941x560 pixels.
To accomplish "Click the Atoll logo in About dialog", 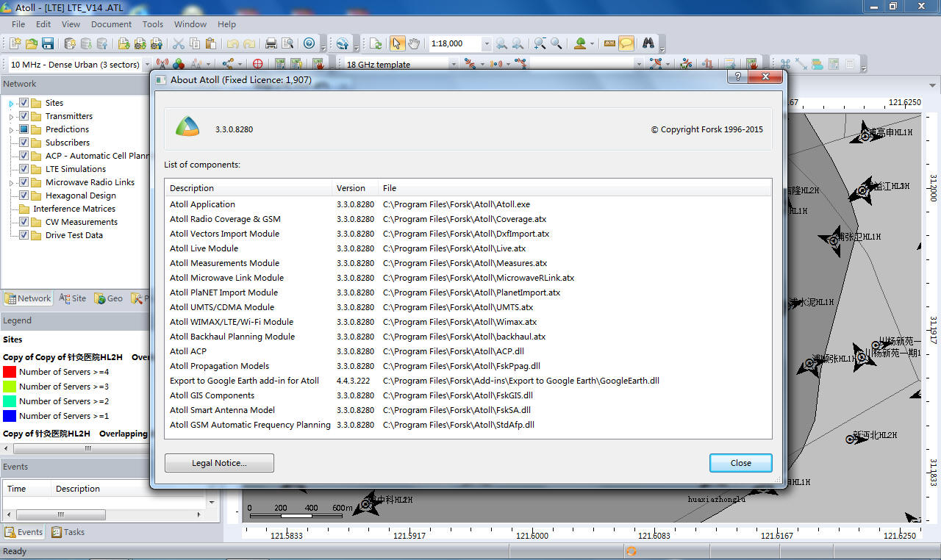I will click(187, 127).
